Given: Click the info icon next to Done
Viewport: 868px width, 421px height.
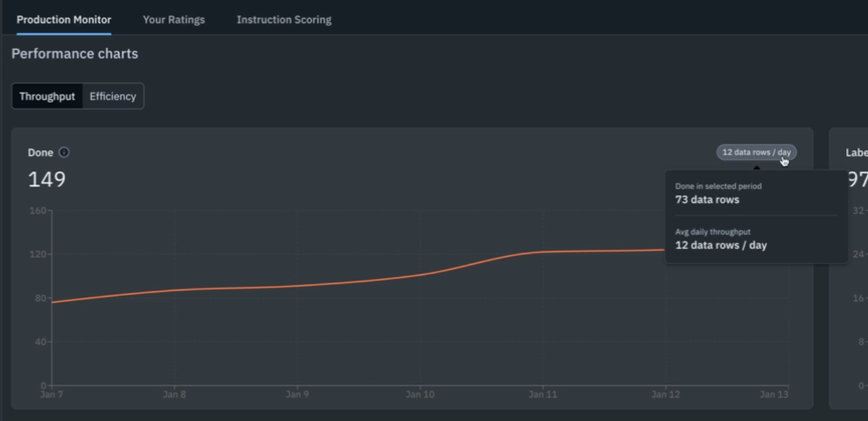Looking at the screenshot, I should click(x=65, y=152).
